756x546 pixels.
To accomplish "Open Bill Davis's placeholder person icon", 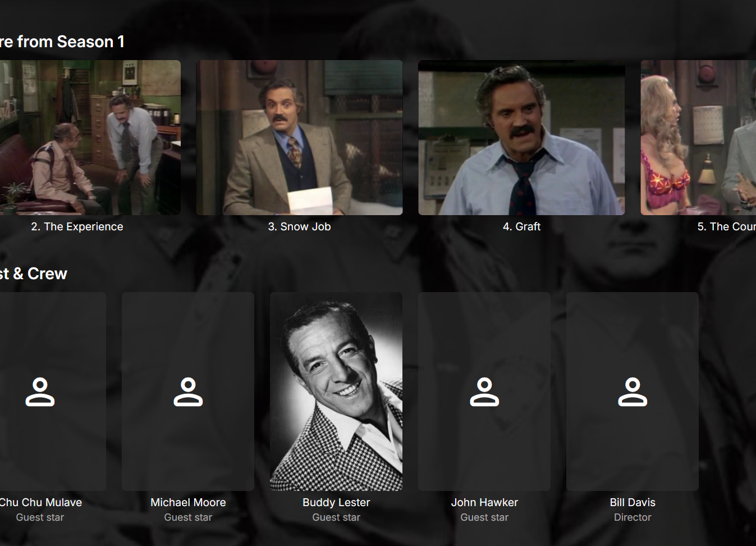I will (x=633, y=392).
